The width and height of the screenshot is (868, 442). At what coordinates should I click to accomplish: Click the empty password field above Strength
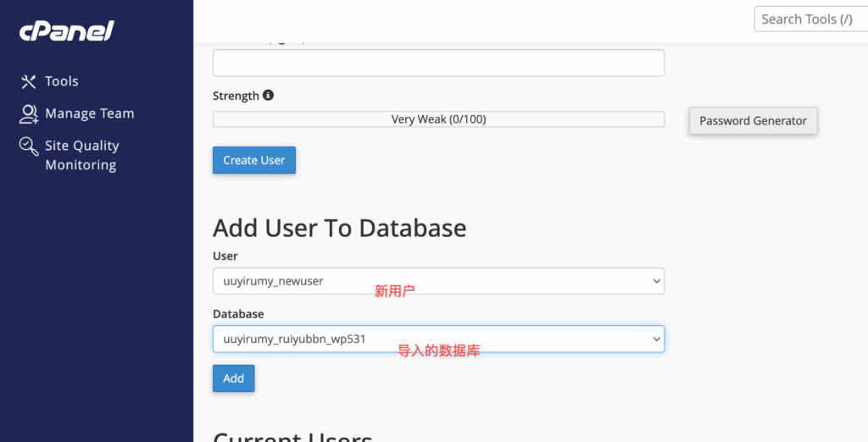[438, 64]
